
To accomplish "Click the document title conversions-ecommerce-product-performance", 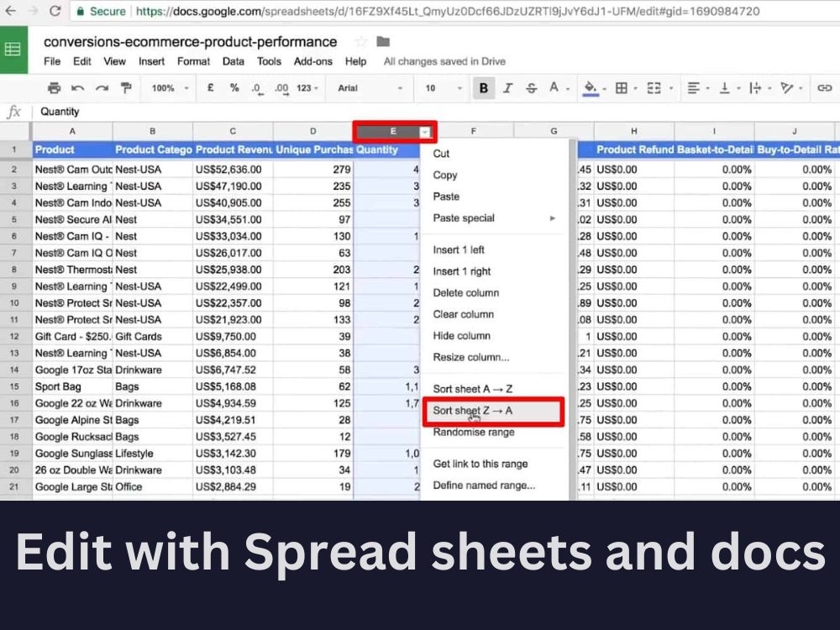I will [190, 42].
